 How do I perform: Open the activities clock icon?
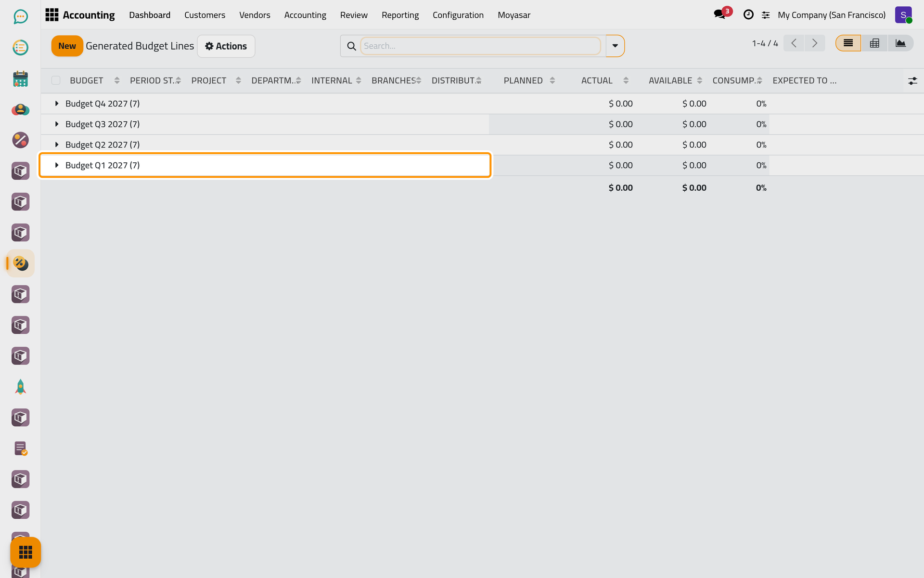point(748,15)
